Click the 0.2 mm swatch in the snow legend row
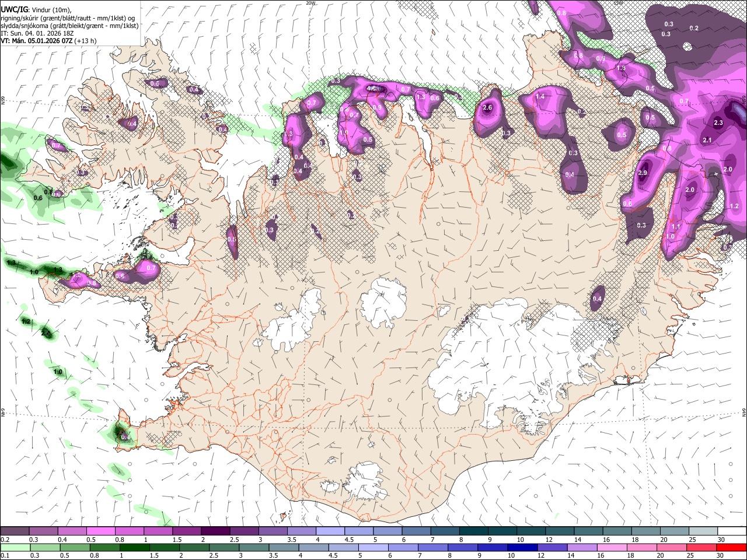The height and width of the screenshot is (560, 747). tap(15, 531)
